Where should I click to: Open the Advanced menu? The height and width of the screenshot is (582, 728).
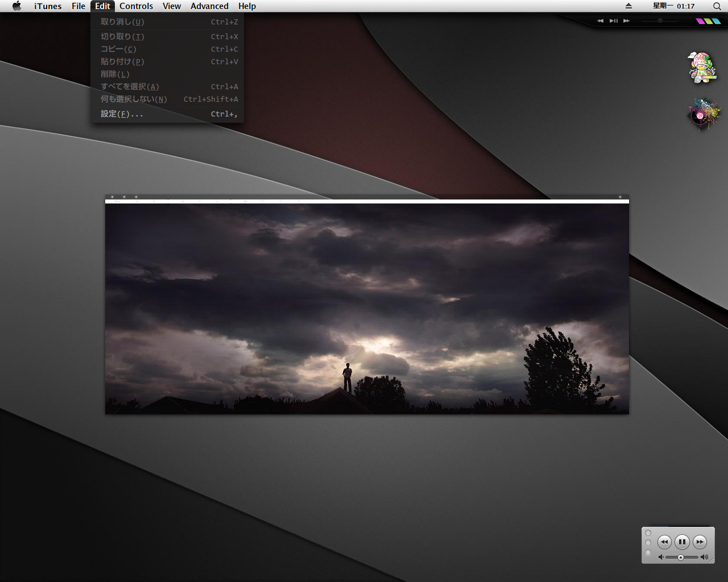(209, 6)
